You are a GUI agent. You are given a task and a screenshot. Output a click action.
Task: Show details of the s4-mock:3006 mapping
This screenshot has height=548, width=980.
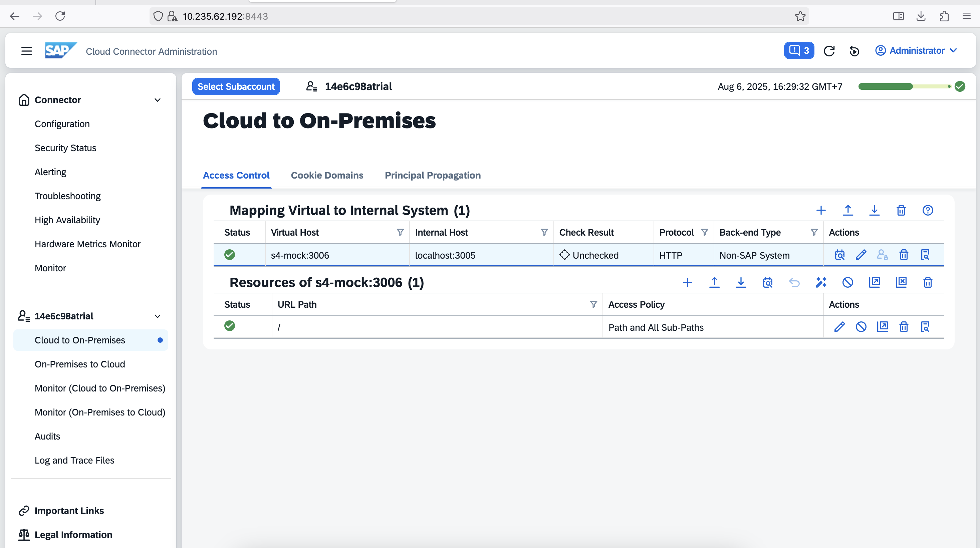tap(925, 255)
